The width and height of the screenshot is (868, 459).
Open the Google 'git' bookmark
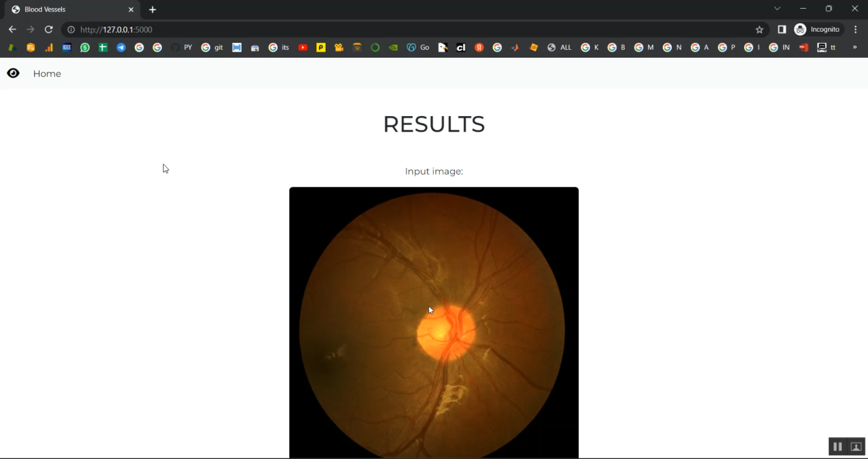pos(212,47)
